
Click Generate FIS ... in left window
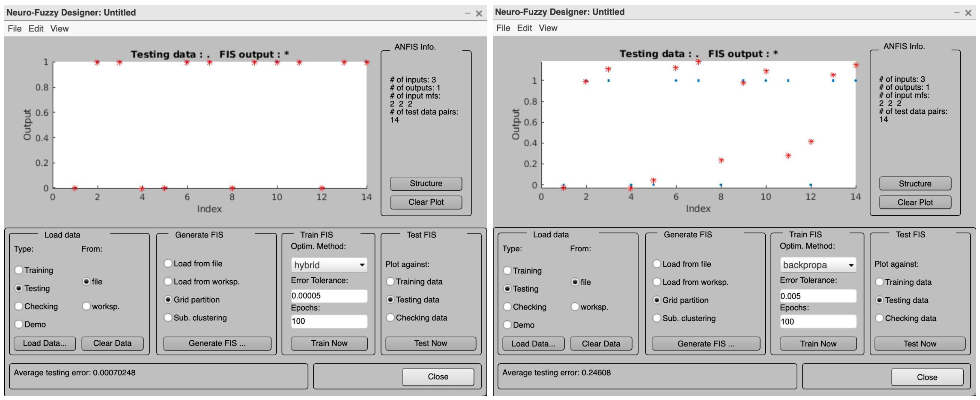click(217, 343)
